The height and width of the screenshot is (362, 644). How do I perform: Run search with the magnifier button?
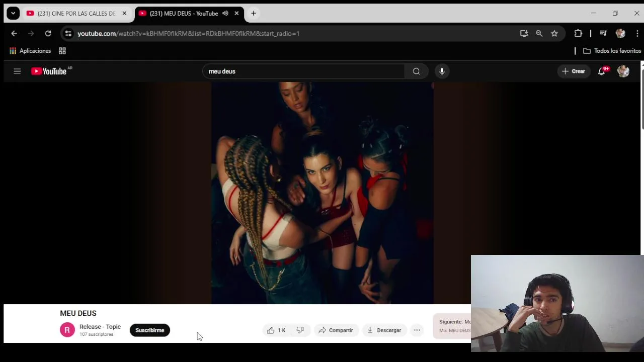[417, 71]
